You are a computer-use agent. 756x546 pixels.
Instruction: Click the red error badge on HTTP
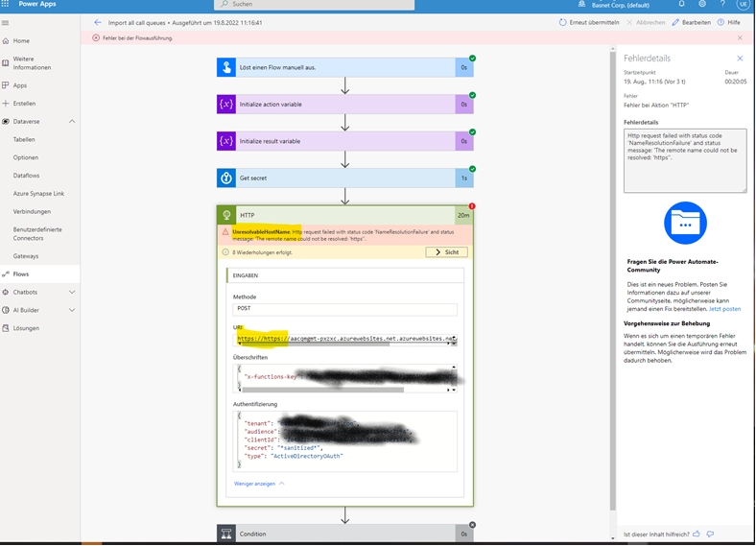(472, 206)
